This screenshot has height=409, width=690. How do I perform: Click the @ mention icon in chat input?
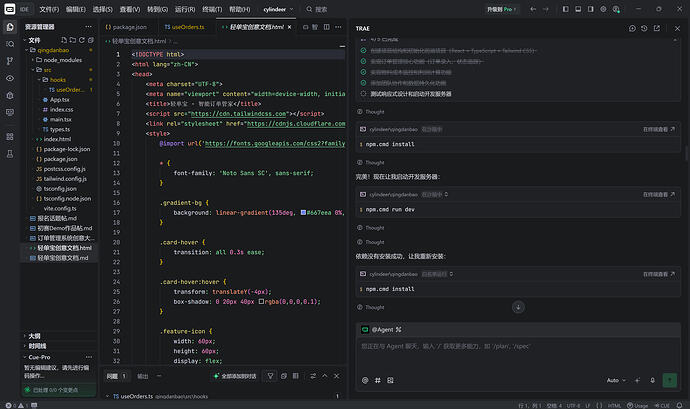(x=365, y=380)
